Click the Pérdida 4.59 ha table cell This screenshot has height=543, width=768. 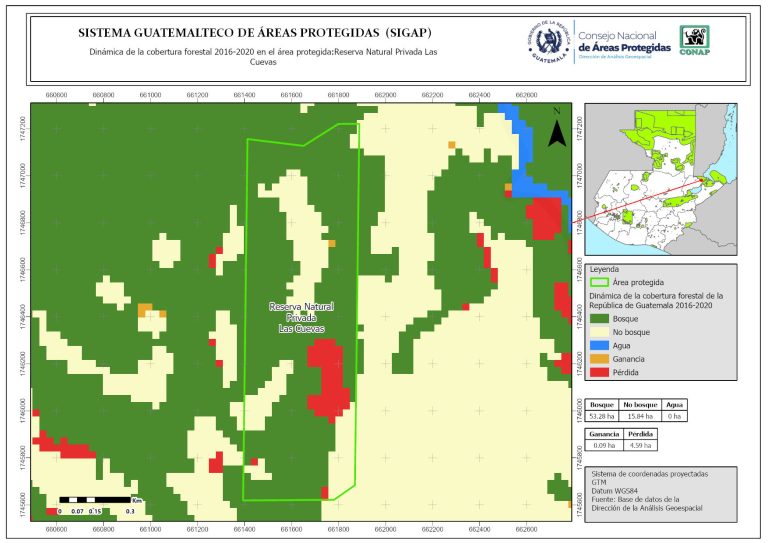tap(640, 445)
